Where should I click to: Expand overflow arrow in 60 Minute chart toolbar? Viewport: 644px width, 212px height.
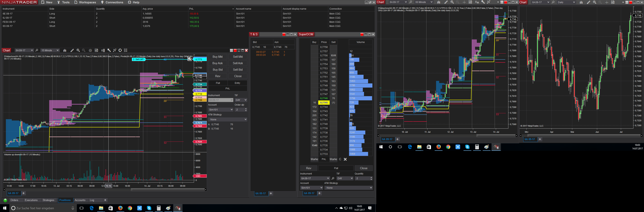point(498,2)
